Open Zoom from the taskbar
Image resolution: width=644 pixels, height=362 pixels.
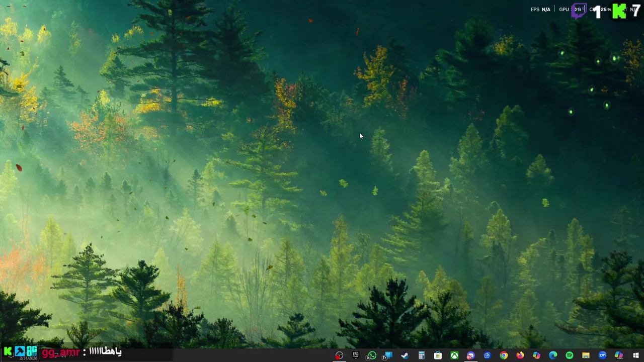(x=602, y=355)
